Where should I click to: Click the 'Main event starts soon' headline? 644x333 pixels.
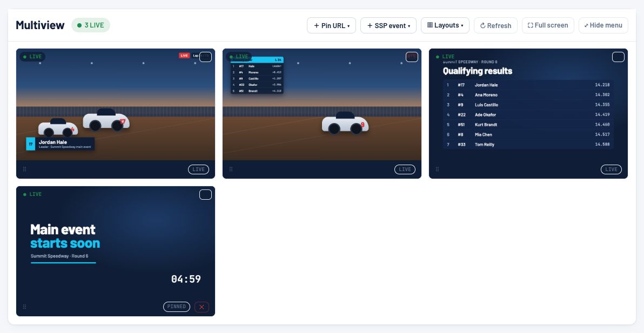pyautogui.click(x=65, y=236)
